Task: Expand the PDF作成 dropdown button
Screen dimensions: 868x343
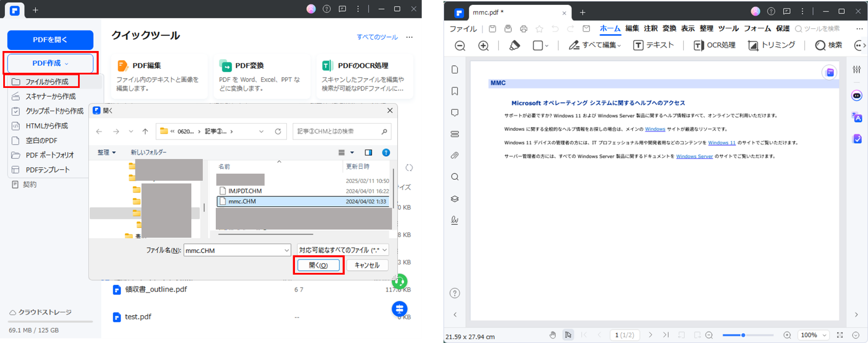Action: [50, 63]
